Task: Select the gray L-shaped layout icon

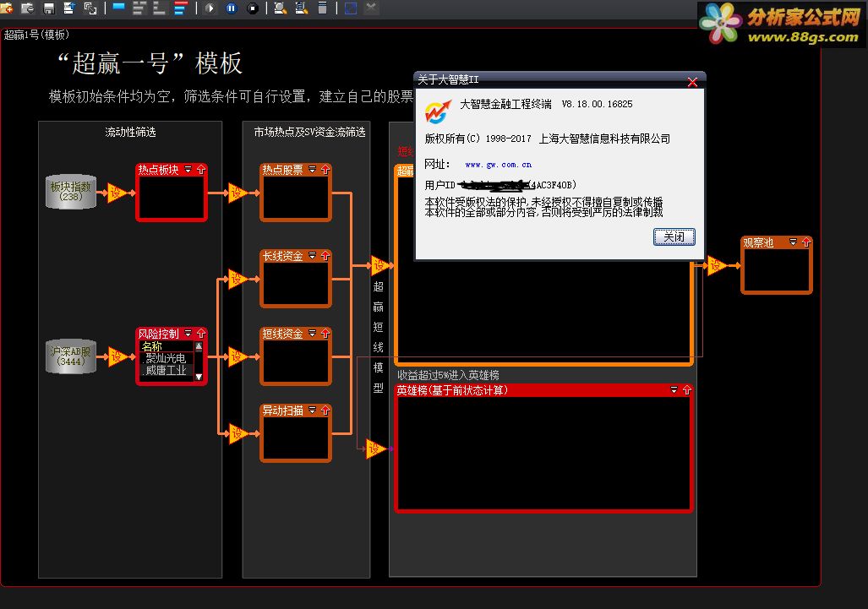Action: (160, 8)
